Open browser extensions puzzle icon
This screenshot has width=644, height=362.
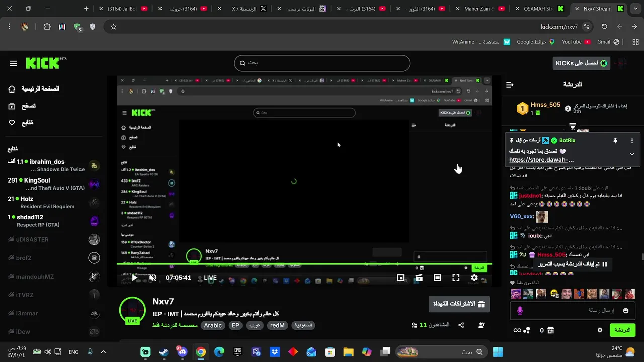coord(47,27)
